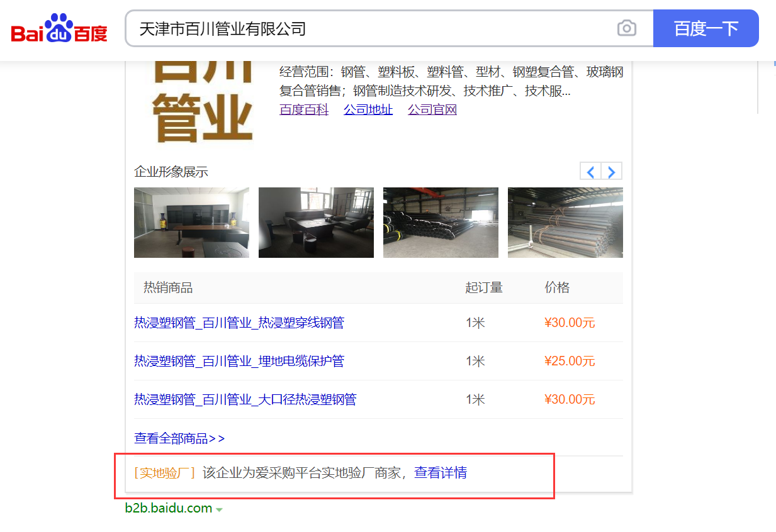The image size is (776, 532).
Task: Open the stacked steel pipes photo thumbnail
Action: tap(565, 223)
